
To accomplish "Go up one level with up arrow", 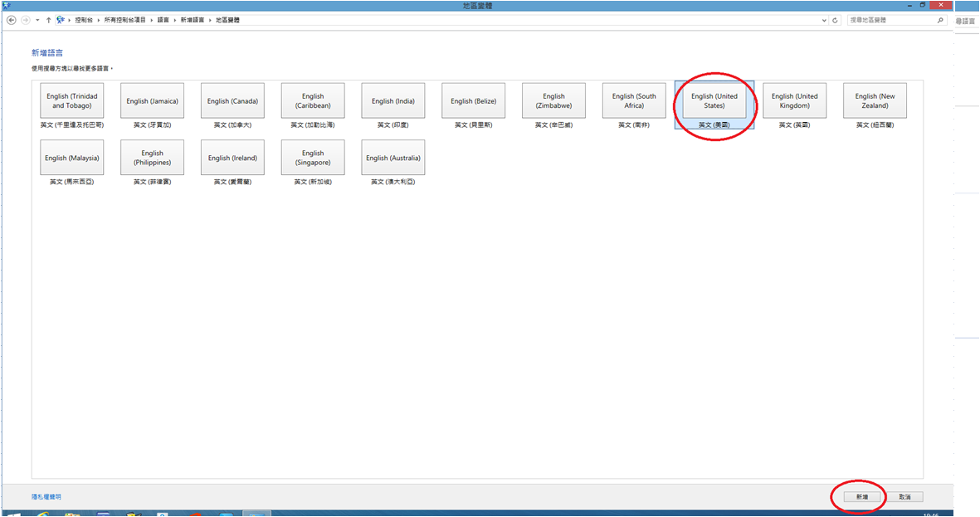I will 48,20.
